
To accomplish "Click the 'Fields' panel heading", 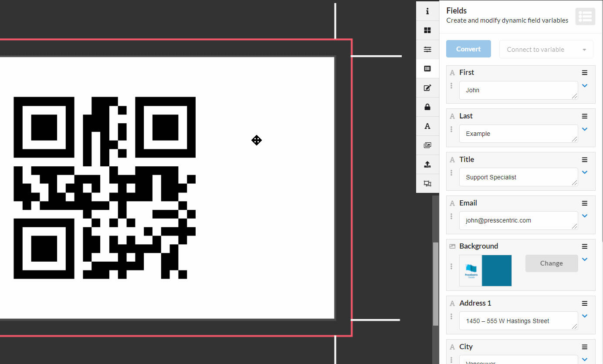I will tap(457, 11).
